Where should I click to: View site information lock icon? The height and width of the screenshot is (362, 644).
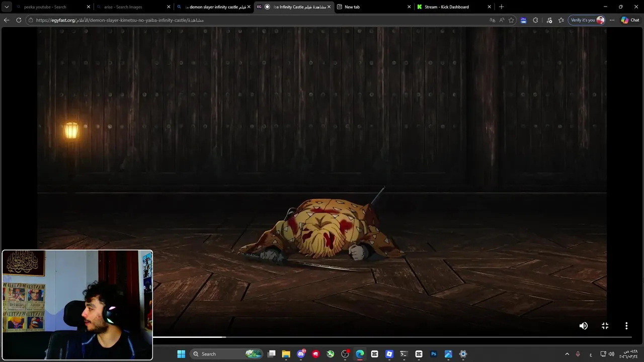click(x=31, y=20)
